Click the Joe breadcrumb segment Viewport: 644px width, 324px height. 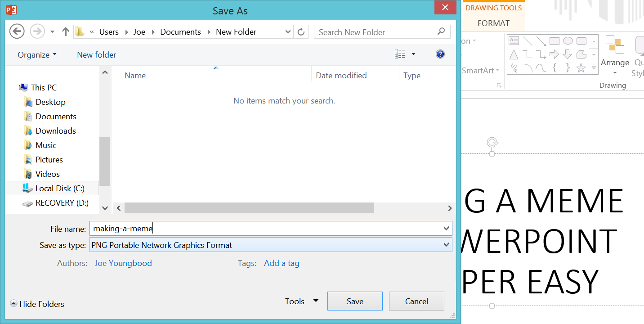point(139,32)
